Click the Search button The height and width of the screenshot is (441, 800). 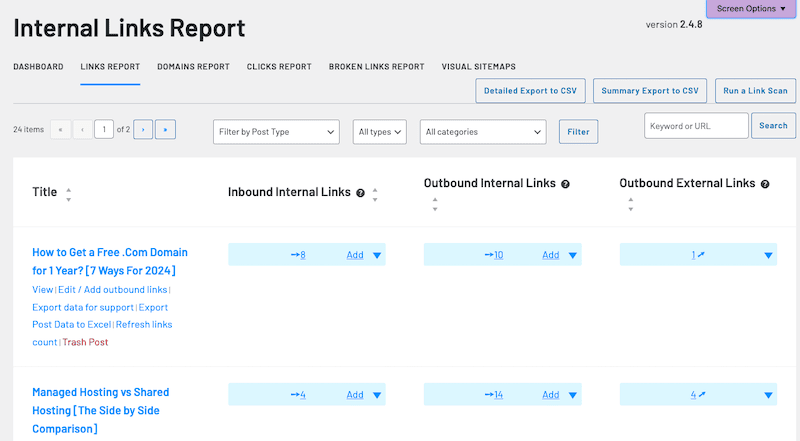773,126
